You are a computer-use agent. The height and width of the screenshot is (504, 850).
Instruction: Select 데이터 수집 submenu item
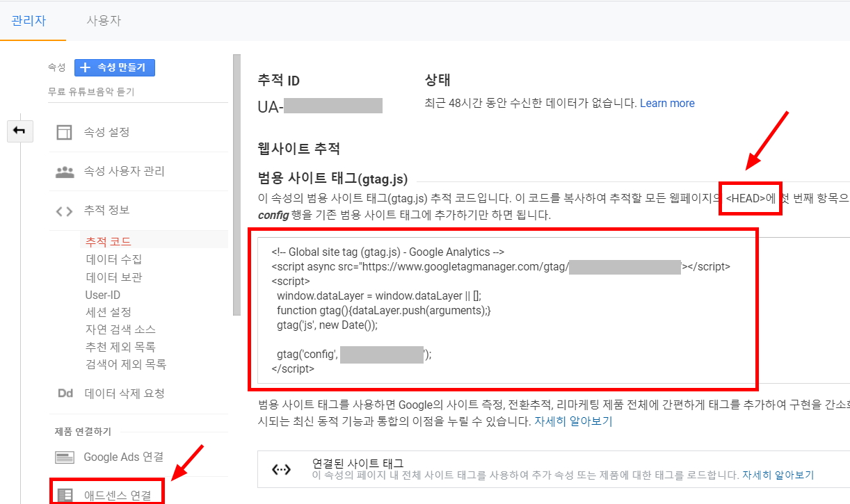pyautogui.click(x=113, y=259)
